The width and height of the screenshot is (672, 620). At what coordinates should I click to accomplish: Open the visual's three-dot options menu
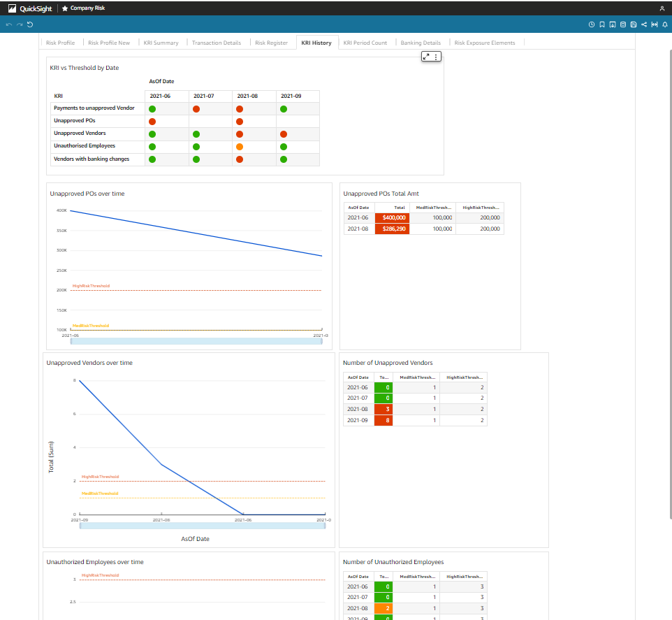[x=437, y=57]
